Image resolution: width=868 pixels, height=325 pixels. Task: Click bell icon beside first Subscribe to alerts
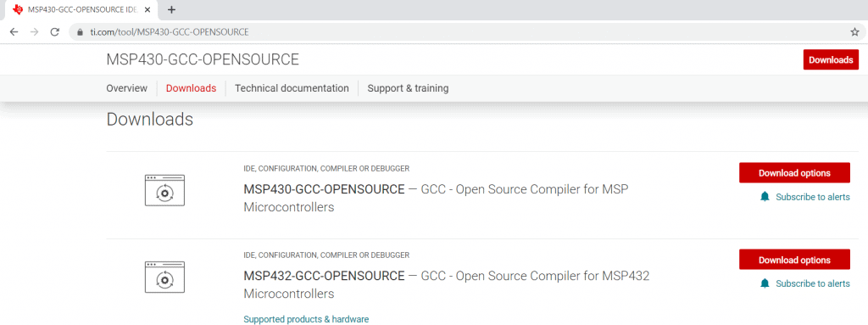point(765,196)
